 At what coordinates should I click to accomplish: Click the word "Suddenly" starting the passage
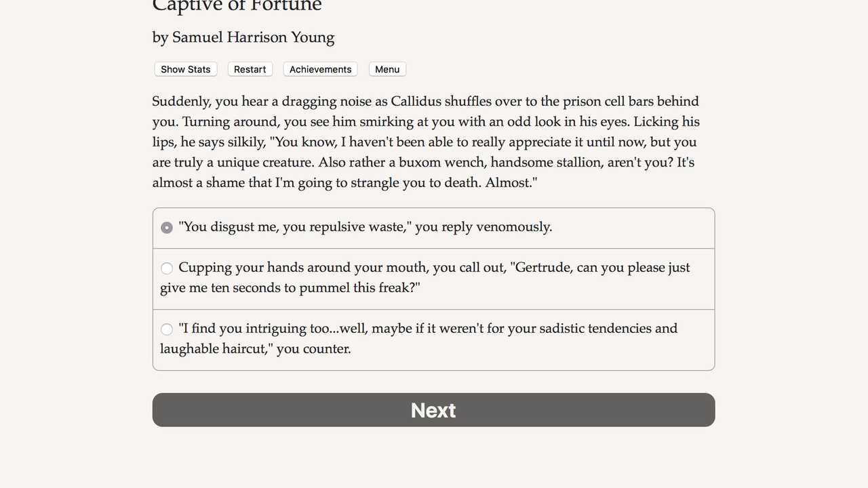(181, 102)
